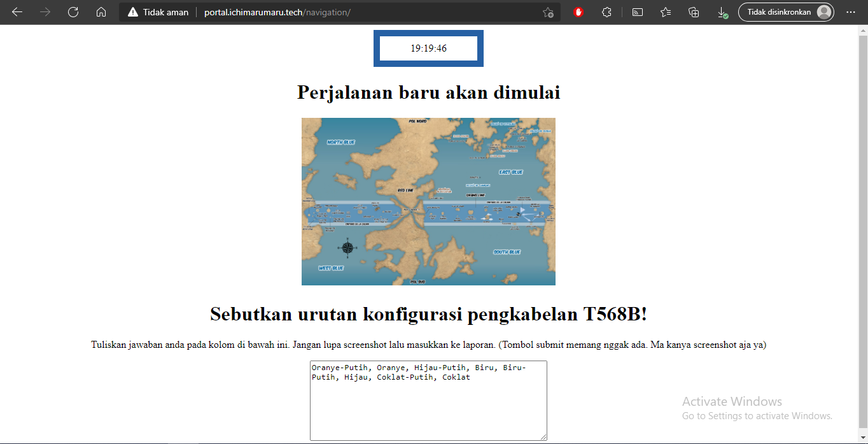
Task: Click the One Piece world map image
Action: (x=428, y=201)
